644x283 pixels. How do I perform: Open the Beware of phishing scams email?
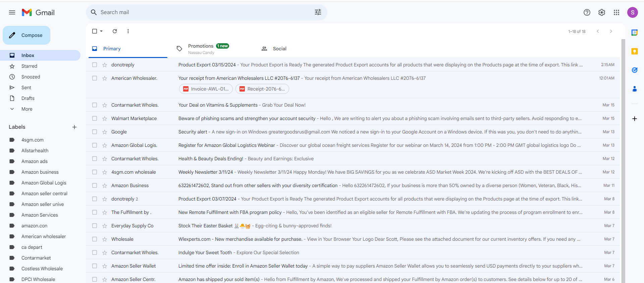[x=353, y=118]
